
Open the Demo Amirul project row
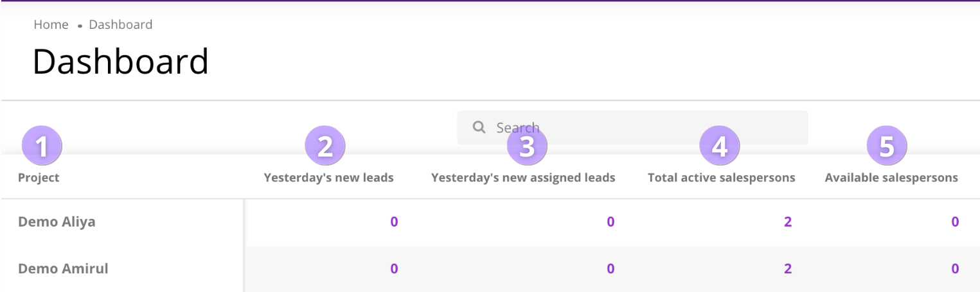(63, 268)
